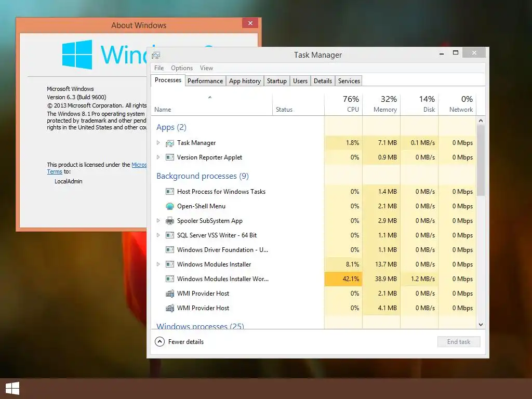
Task: Select the 42.1% CPU cell
Action: point(343,279)
